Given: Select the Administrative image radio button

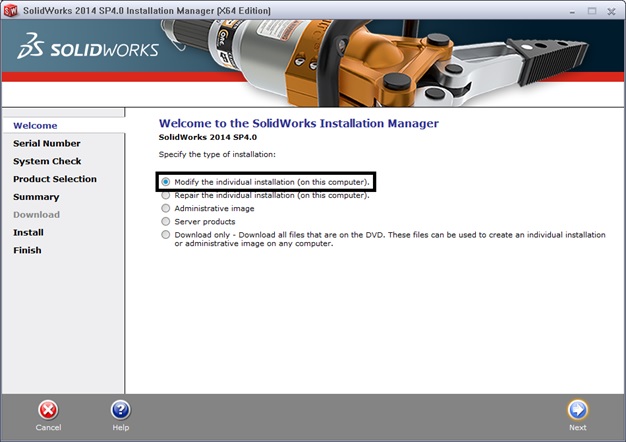Looking at the screenshot, I should [x=166, y=208].
